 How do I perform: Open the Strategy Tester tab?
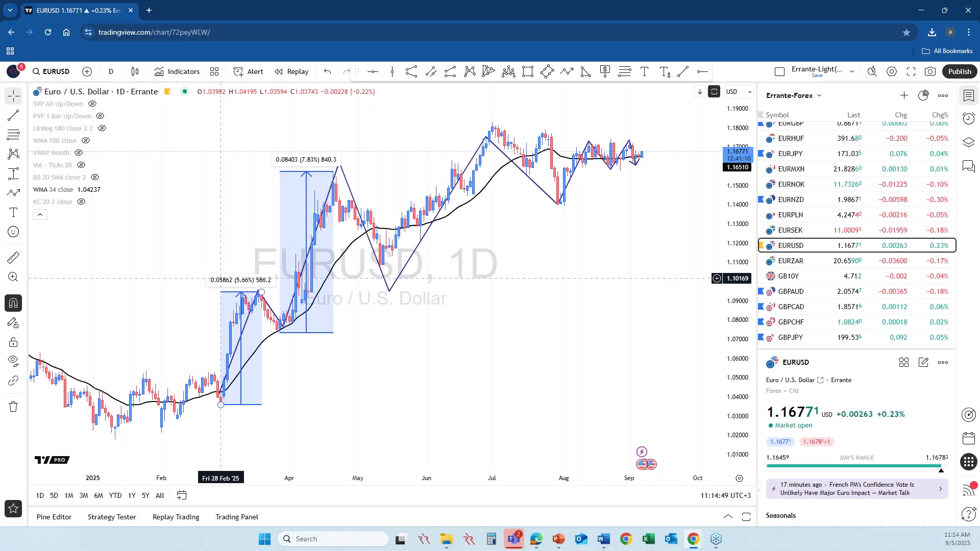pyautogui.click(x=112, y=517)
